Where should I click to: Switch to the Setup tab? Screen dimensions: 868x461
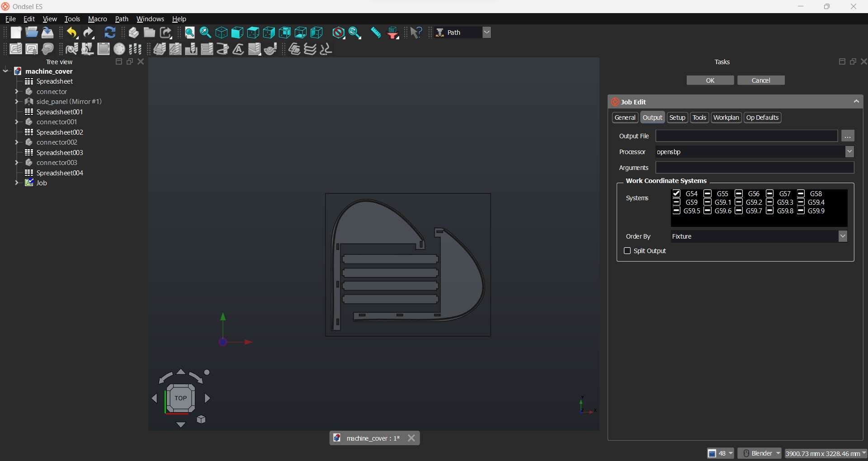click(x=677, y=118)
